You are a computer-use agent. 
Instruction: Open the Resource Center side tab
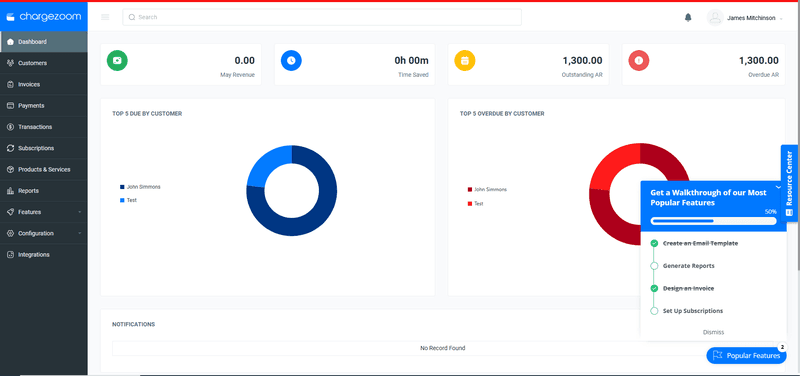790,183
